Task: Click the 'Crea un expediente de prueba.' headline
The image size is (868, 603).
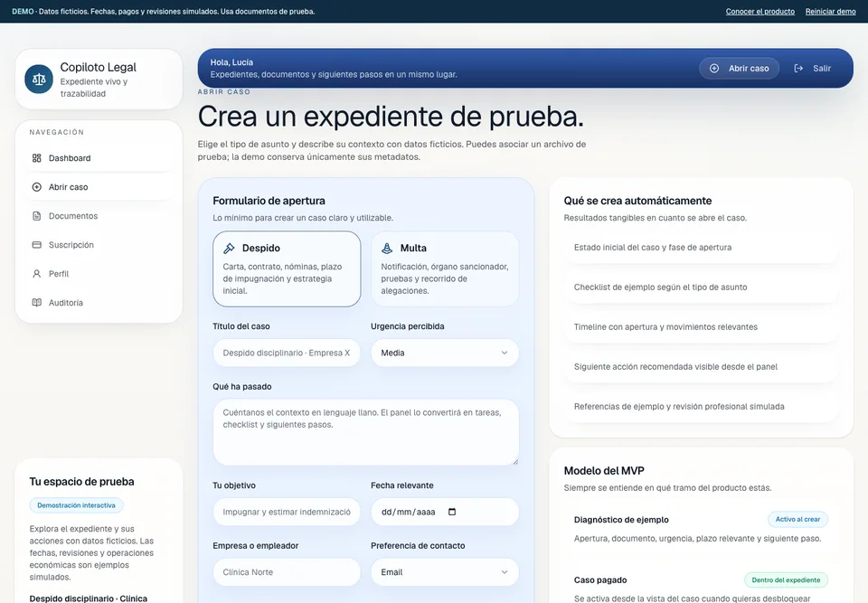Action: tap(391, 117)
